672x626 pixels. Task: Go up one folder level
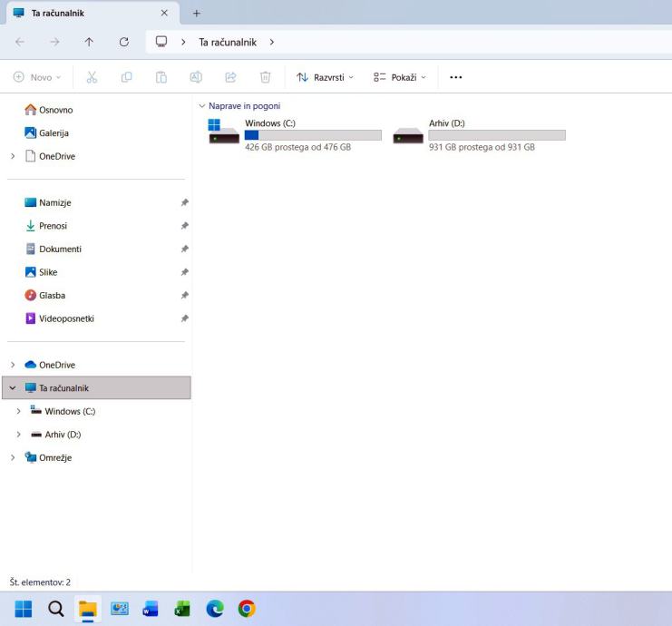(x=89, y=42)
